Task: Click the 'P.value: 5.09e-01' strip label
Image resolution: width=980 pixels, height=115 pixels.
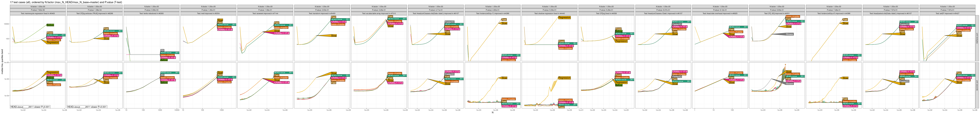Action: pos(549,10)
